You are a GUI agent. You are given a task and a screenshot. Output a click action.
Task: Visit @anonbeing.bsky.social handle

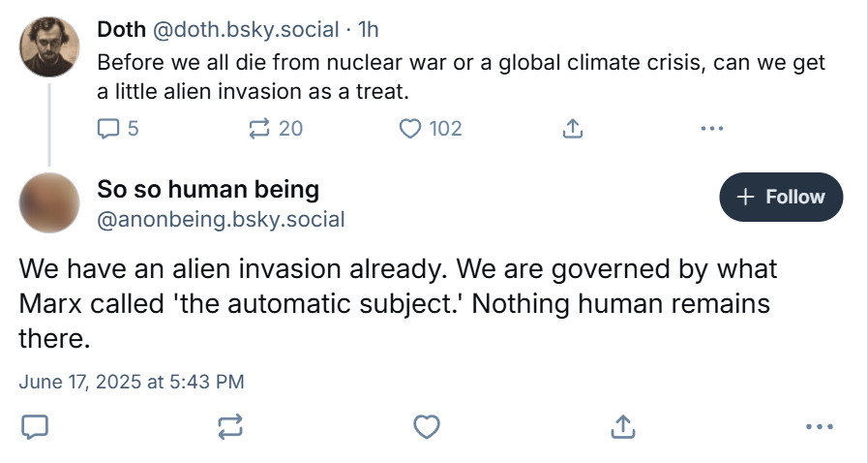coord(221,219)
